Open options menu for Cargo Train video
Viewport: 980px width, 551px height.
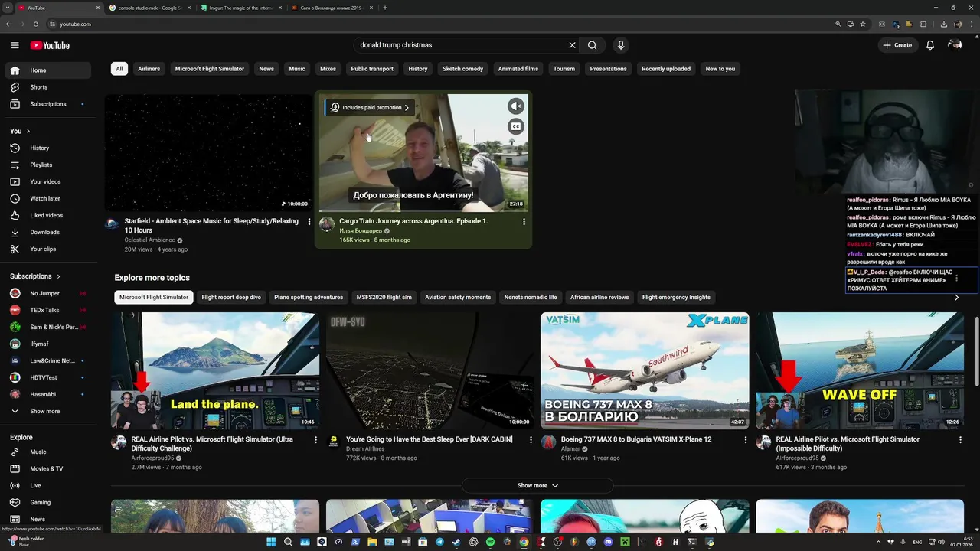524,221
